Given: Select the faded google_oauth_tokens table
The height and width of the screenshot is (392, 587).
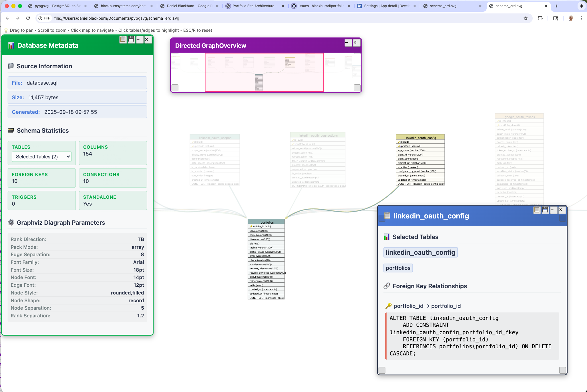Looking at the screenshot, I should pyautogui.click(x=519, y=117).
